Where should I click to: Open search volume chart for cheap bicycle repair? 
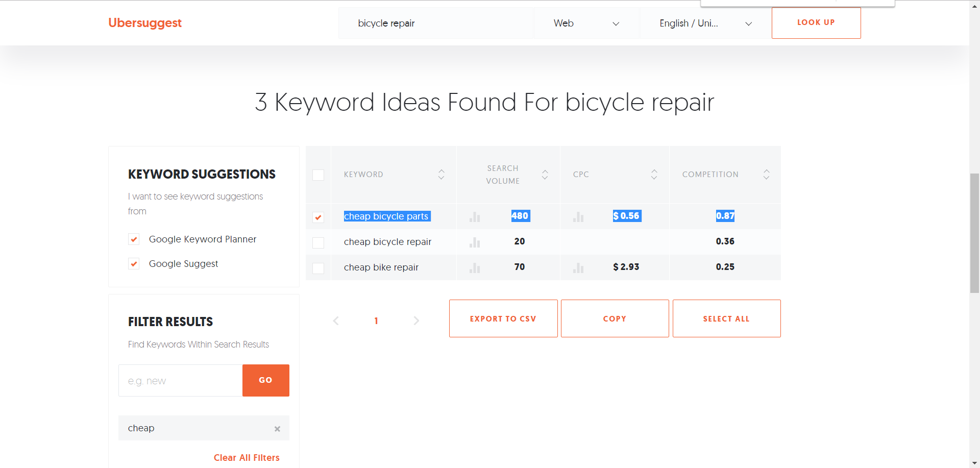(x=475, y=242)
